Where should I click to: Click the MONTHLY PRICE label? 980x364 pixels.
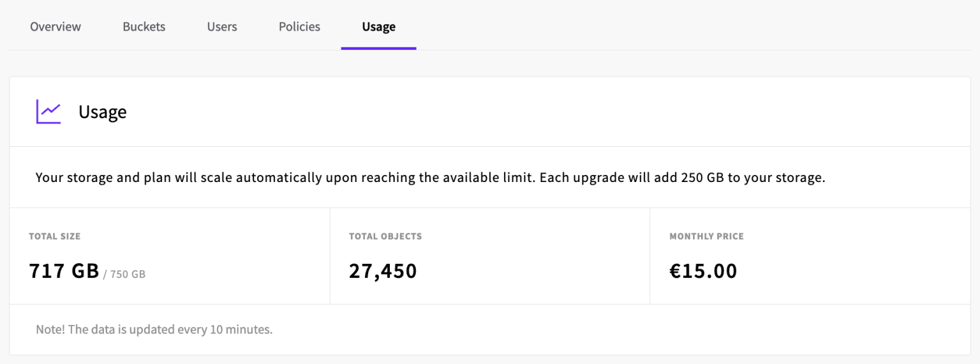click(706, 236)
